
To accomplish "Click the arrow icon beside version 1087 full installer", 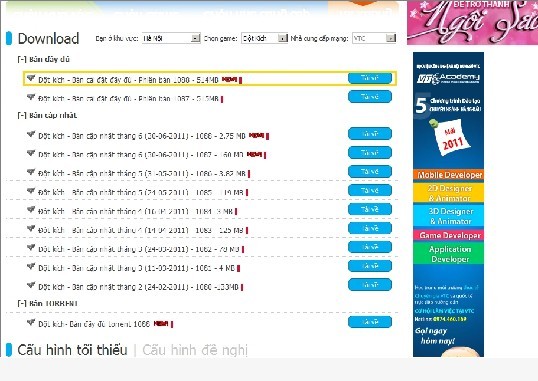I will pos(31,97).
